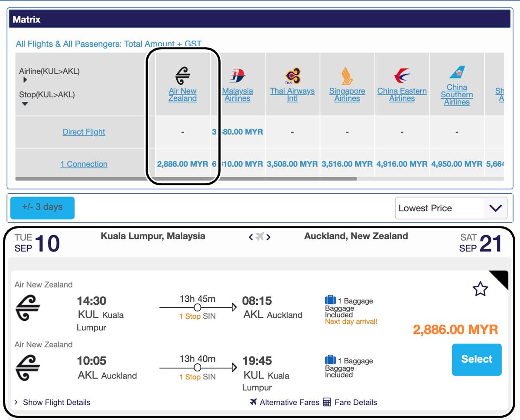This screenshot has width=520, height=420.
Task: Click the 13h 40m flight duration
Action: point(198,359)
